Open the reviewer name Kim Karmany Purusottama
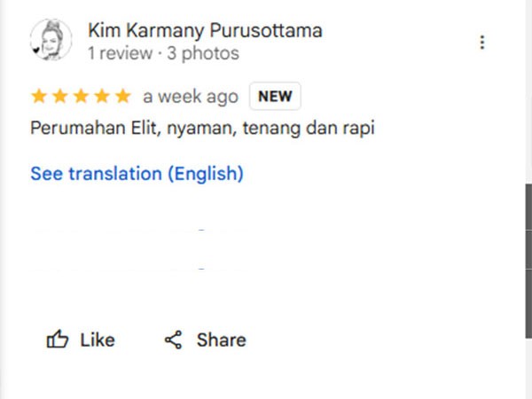The width and height of the screenshot is (532, 399). tap(205, 30)
